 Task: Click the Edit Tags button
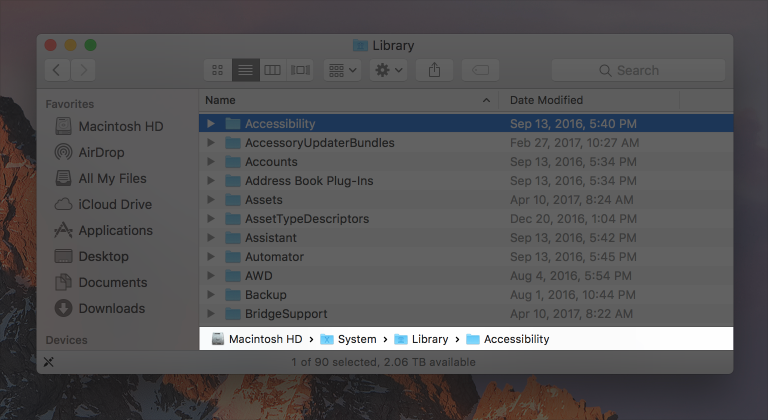480,70
